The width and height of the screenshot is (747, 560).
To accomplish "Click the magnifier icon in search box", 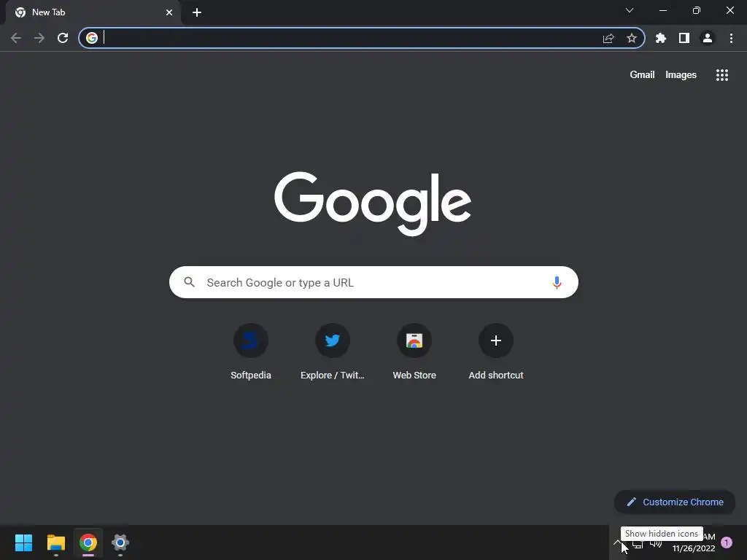I will coord(189,282).
